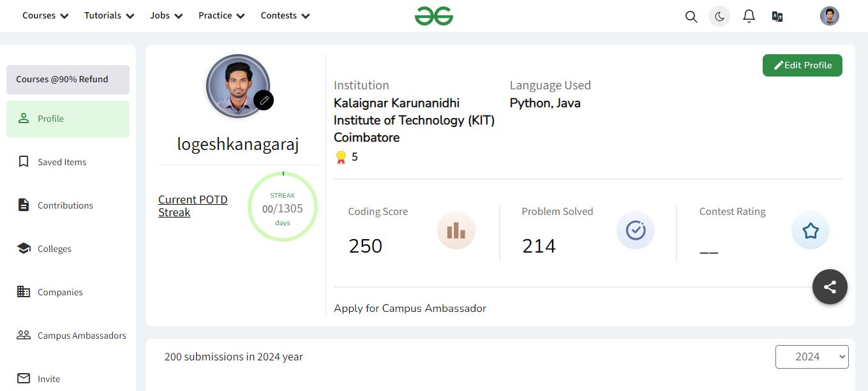868x391 pixels.
Task: Click the 200 submissions in 2024 text
Action: pyautogui.click(x=234, y=357)
